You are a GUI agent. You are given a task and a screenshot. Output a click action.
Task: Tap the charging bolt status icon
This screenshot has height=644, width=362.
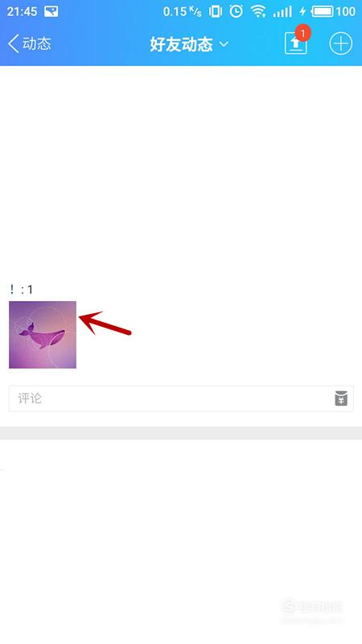pos(302,11)
